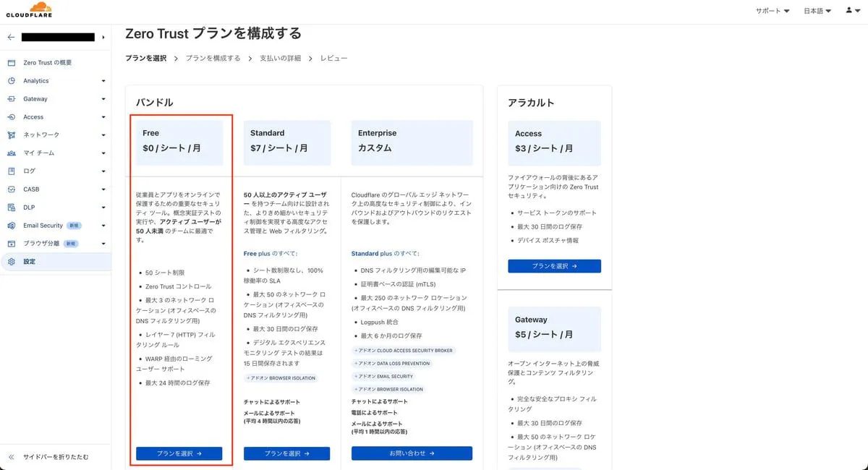Open Zero Trust の概要 overview icon
868x470 pixels.
point(11,63)
